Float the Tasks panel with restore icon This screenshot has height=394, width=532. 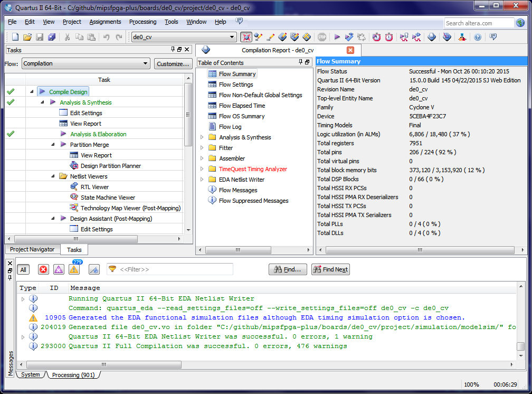point(180,50)
